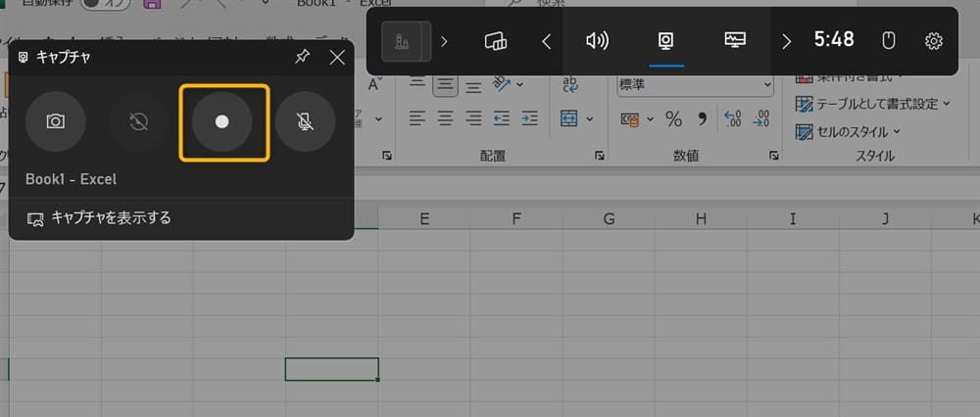Toggle the microphone during recording

point(305,122)
